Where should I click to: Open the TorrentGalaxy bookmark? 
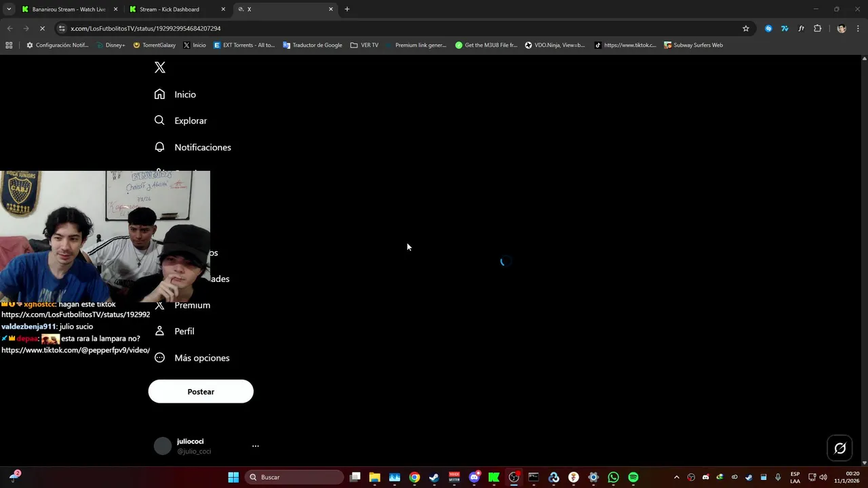[x=155, y=45]
